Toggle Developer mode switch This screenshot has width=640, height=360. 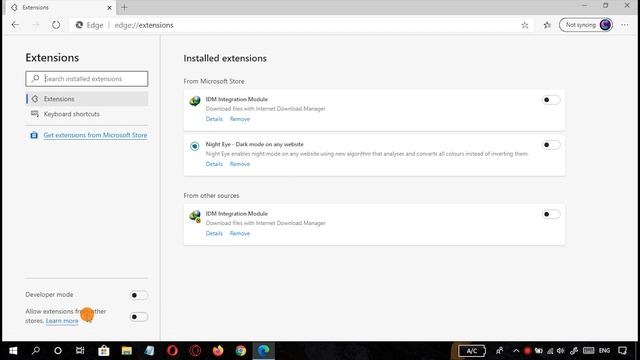click(139, 295)
